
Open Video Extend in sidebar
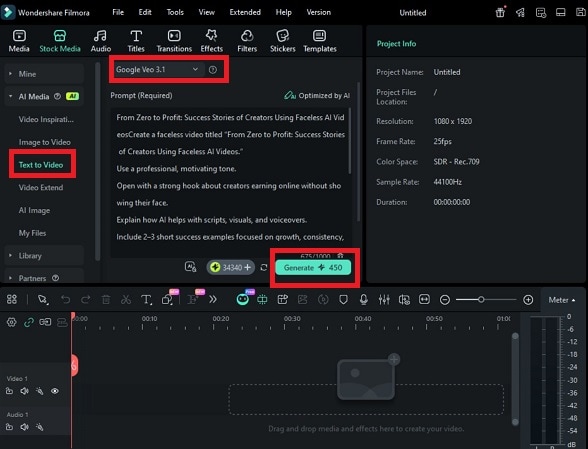pyautogui.click(x=41, y=188)
